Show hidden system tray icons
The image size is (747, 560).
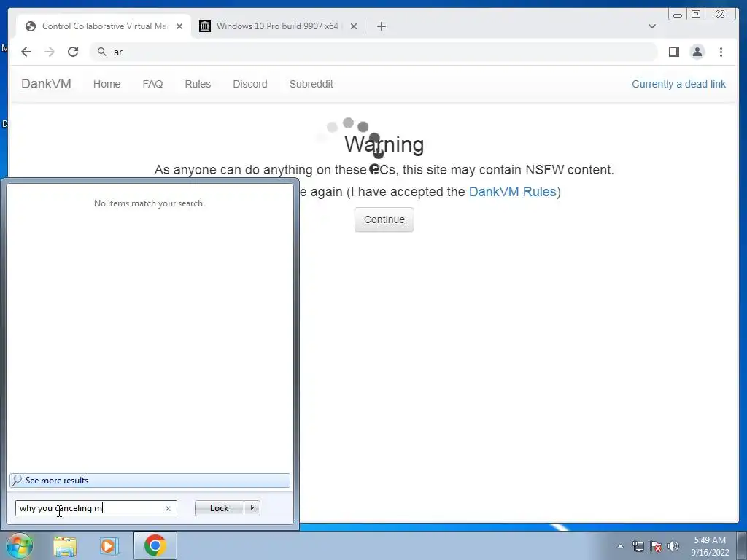pos(620,546)
